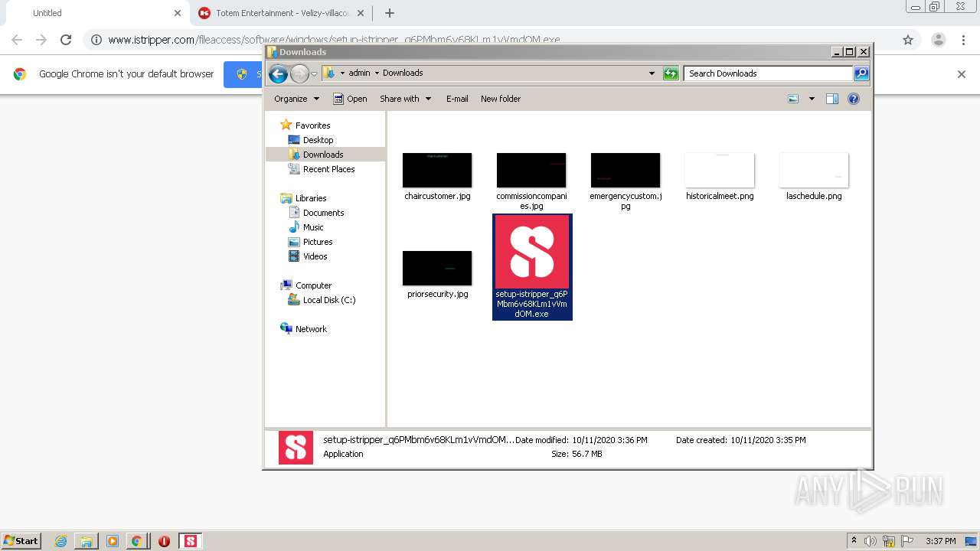Screen dimensions: 980x551
Task: Click iStripper taskbar button
Action: [x=191, y=541]
